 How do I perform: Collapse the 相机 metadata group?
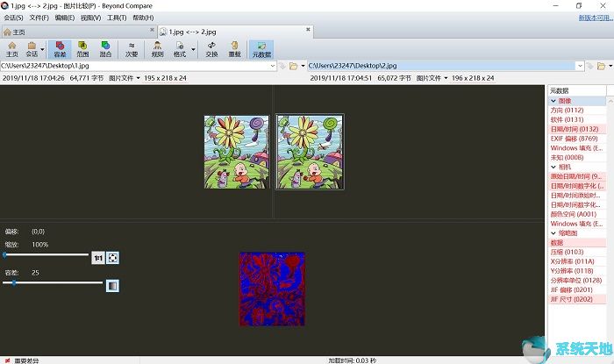pos(553,167)
